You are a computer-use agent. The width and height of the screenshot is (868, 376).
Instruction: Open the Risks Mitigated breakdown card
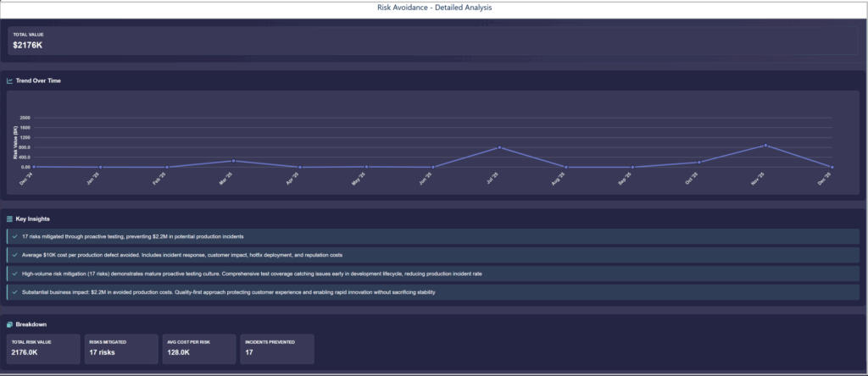click(x=120, y=348)
